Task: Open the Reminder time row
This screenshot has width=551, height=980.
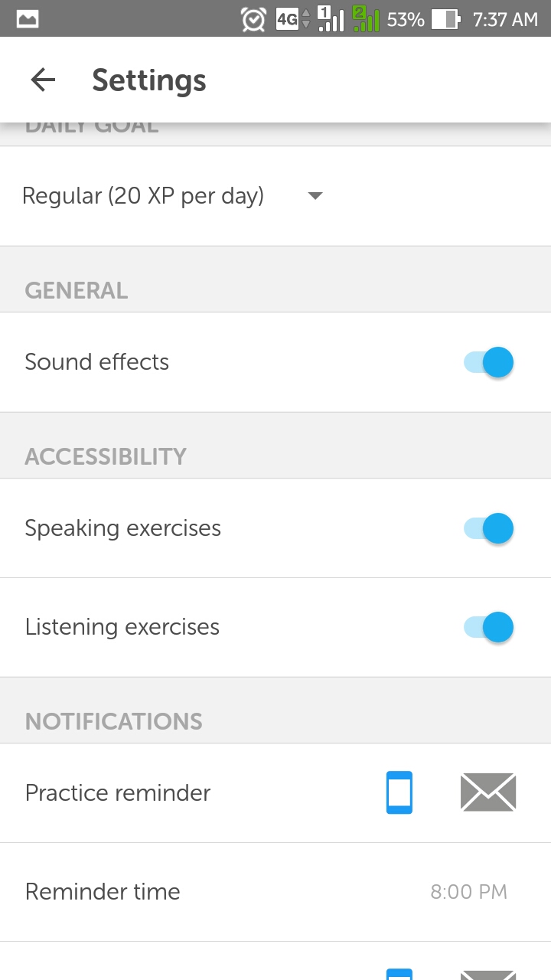Action: point(103,891)
